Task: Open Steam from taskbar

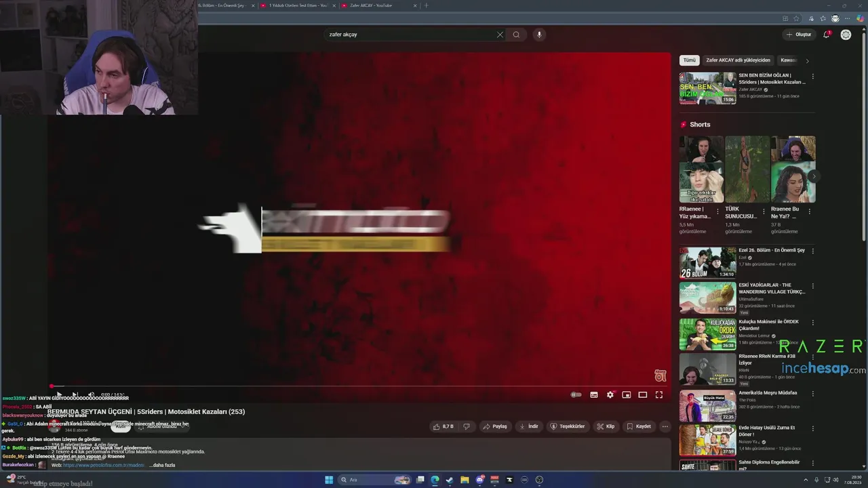Action: tap(450, 480)
